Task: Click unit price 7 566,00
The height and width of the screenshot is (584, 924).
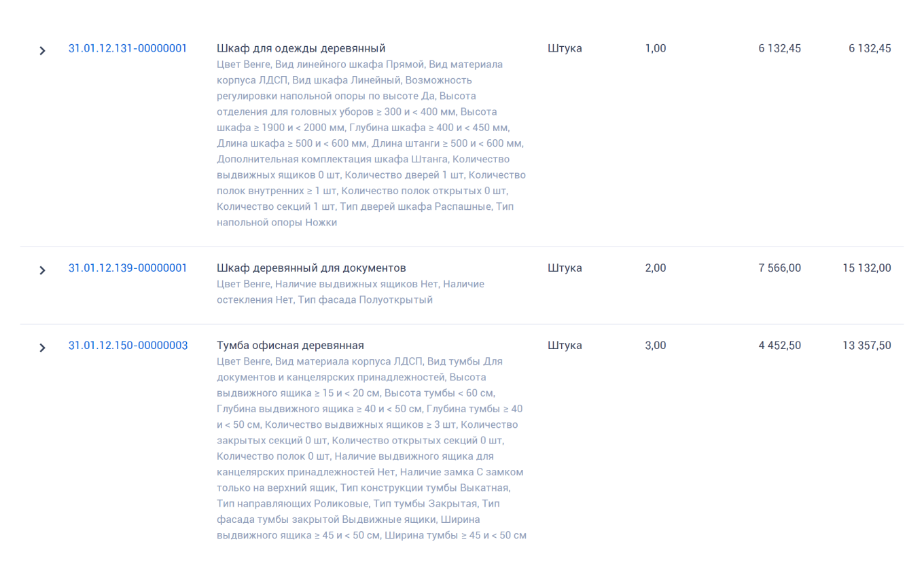Action: (780, 268)
